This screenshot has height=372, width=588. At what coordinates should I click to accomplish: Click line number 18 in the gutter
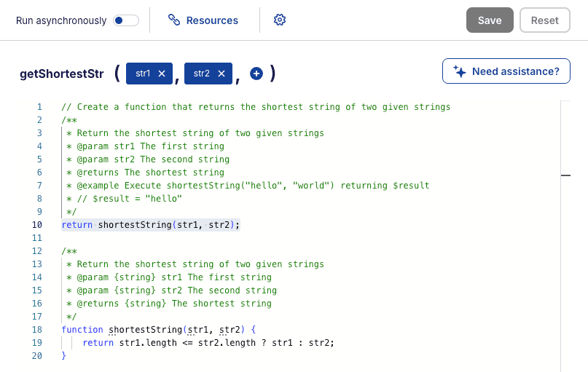(36, 330)
